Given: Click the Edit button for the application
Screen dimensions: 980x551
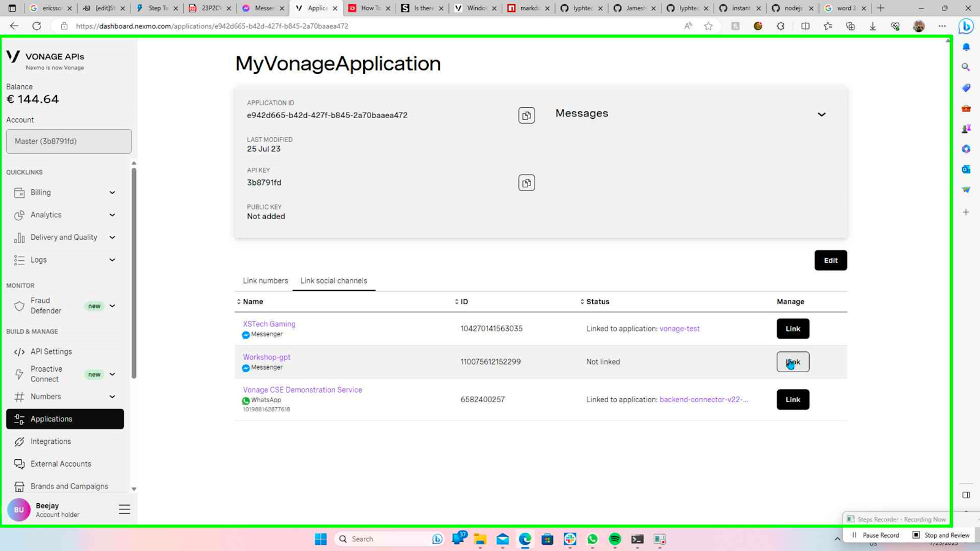Looking at the screenshot, I should click(831, 260).
